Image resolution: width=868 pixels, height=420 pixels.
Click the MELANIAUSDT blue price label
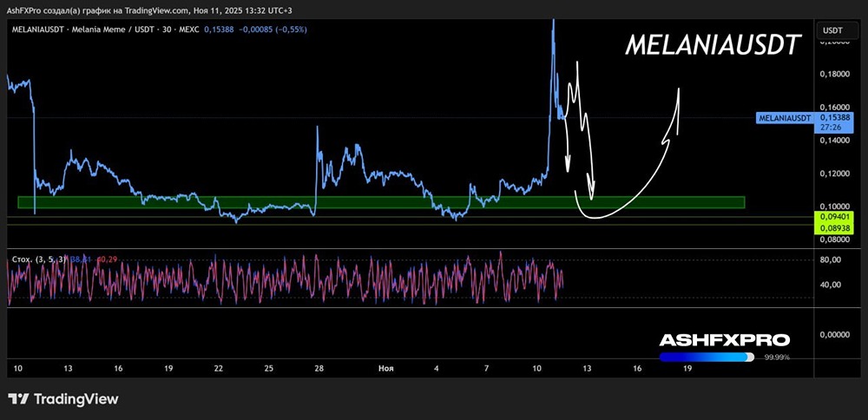(785, 117)
